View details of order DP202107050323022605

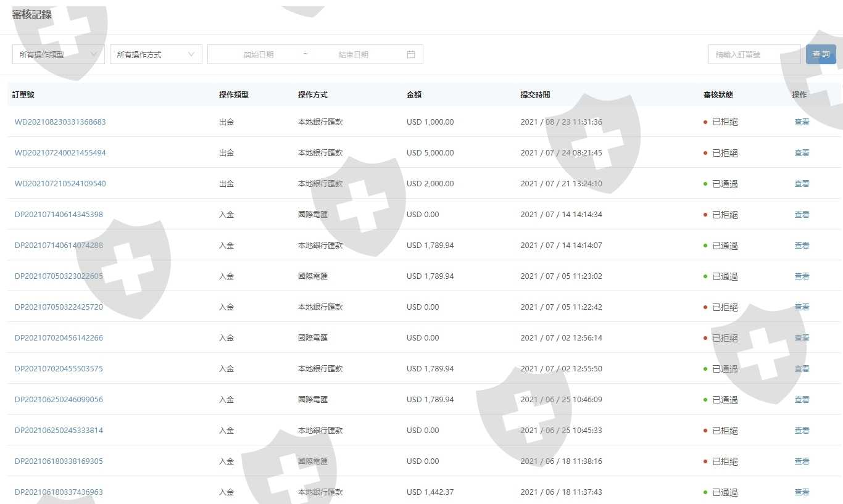pos(802,276)
